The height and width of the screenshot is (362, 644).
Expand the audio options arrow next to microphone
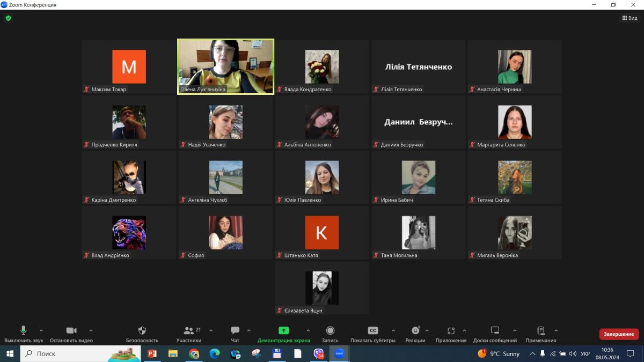tap(41, 330)
